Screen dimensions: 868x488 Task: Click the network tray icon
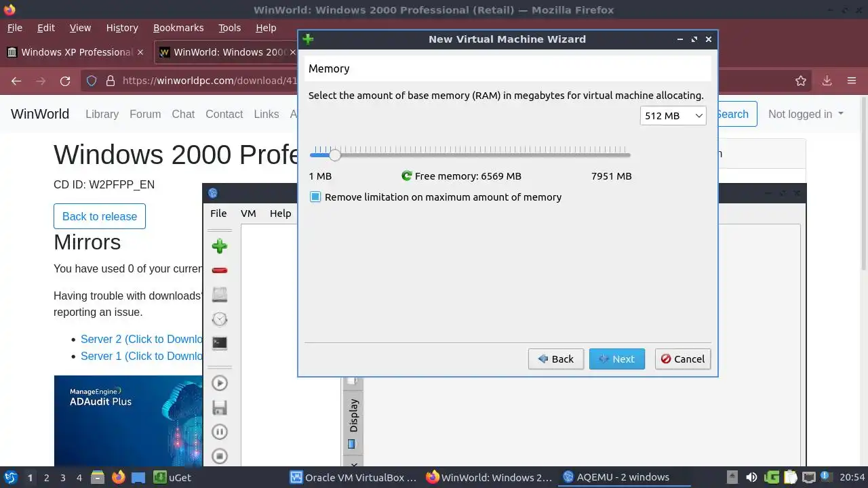[x=808, y=477]
